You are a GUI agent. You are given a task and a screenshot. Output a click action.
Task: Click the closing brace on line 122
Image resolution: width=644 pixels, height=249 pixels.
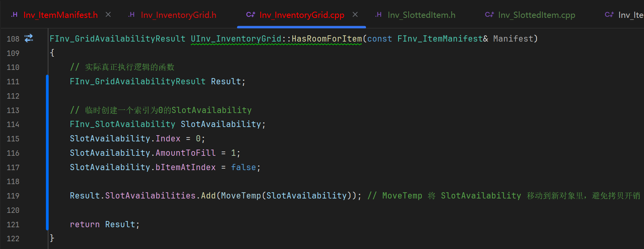click(52, 238)
